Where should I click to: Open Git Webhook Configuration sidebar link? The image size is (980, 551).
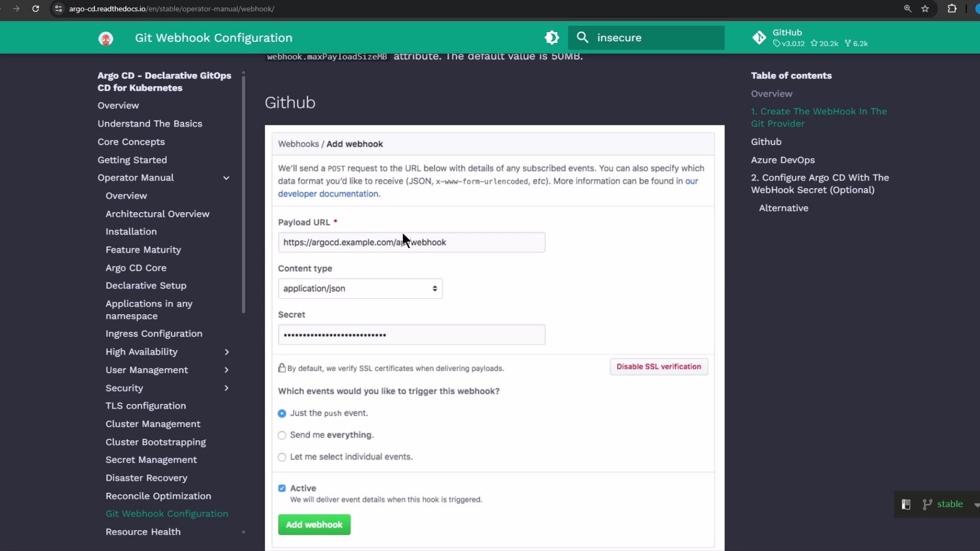(x=167, y=514)
